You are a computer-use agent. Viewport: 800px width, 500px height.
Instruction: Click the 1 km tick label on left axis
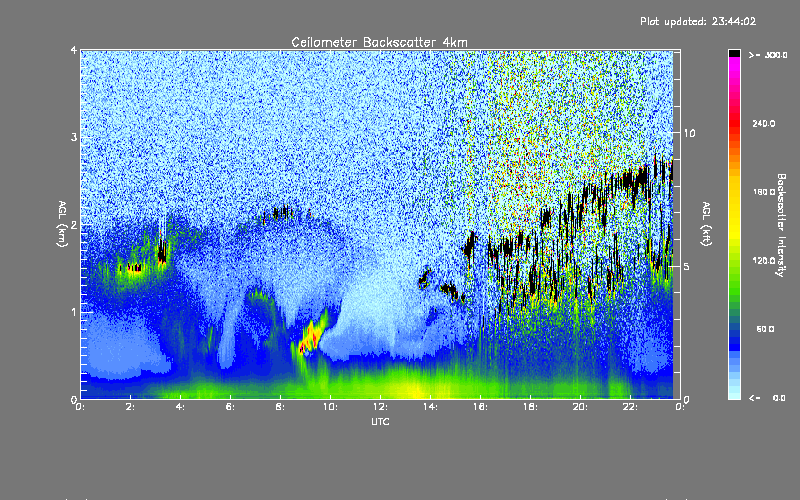(74, 312)
